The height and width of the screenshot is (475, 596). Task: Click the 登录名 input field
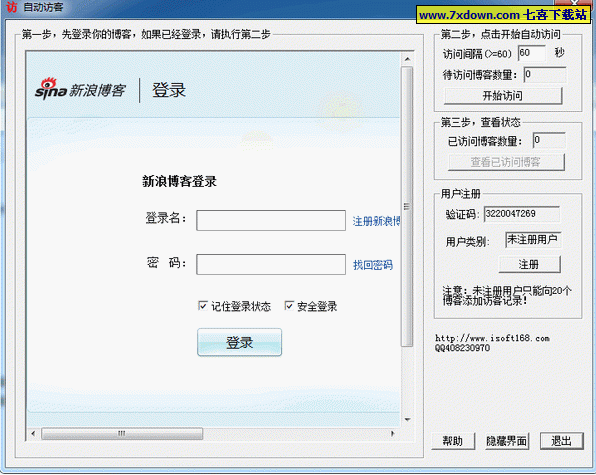(271, 220)
